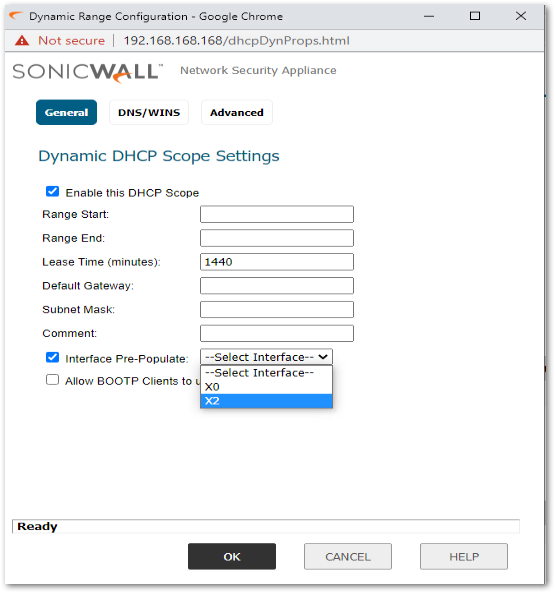The width and height of the screenshot is (555, 593).
Task: Click the CANCEL button
Action: pyautogui.click(x=348, y=556)
